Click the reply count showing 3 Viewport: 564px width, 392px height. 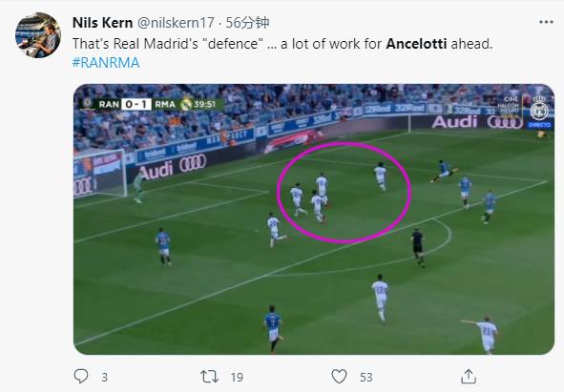click(104, 378)
